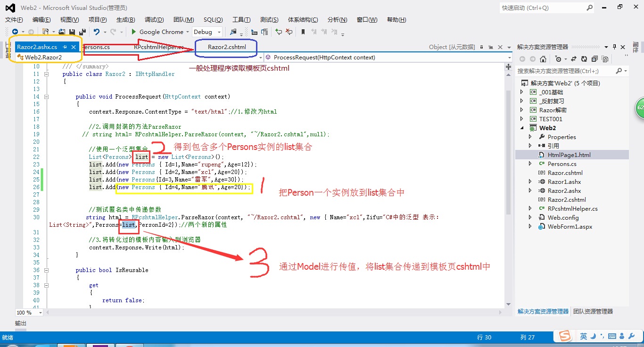Toggle Show All Files in Solution Explorer
Viewport: 644px width, 347px height.
coord(605,59)
